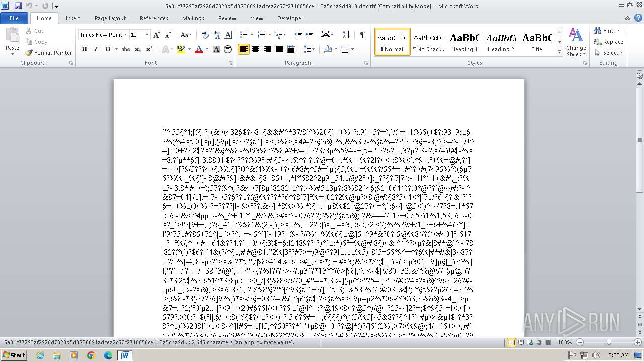Open Chrome from taskbar
This screenshot has width=644, height=362.
[x=91, y=355]
